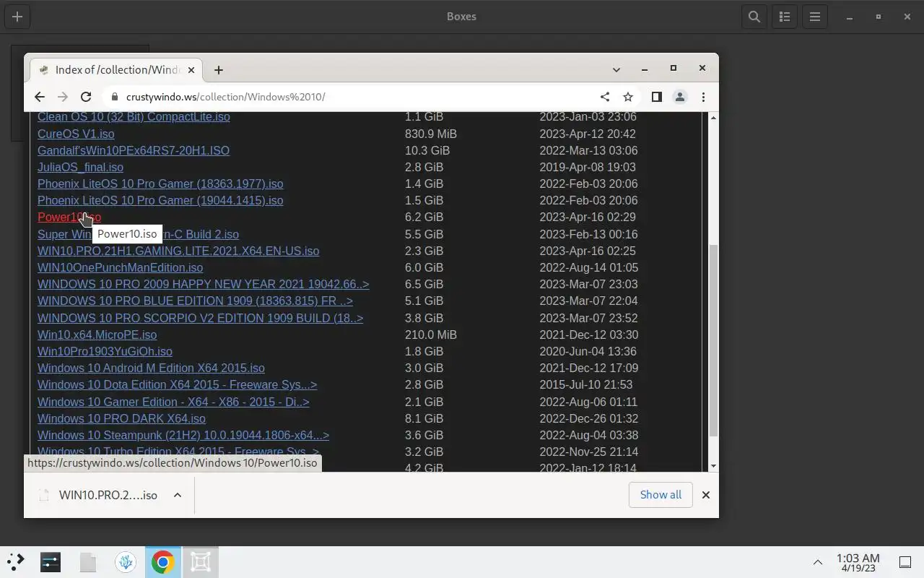Open Windows 10 Dota Edition X64 2015 link

(177, 384)
